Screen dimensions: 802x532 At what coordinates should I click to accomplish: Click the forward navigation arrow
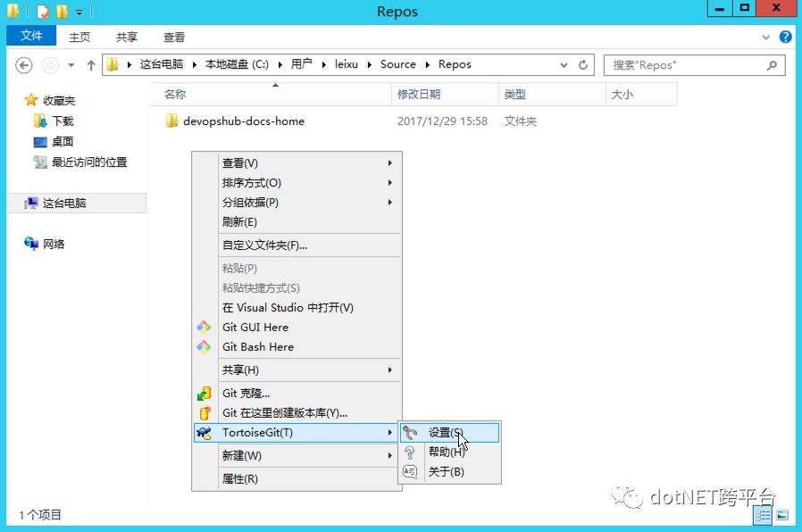click(x=50, y=65)
